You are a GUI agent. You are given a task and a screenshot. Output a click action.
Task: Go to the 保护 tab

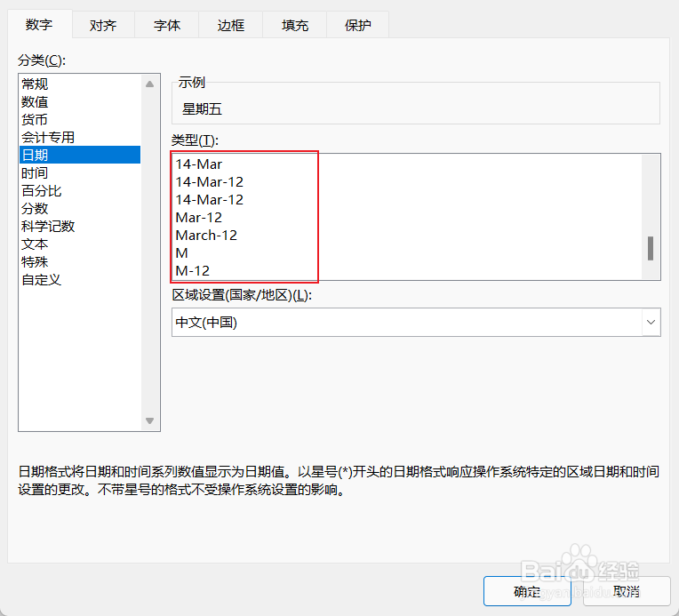pyautogui.click(x=357, y=25)
